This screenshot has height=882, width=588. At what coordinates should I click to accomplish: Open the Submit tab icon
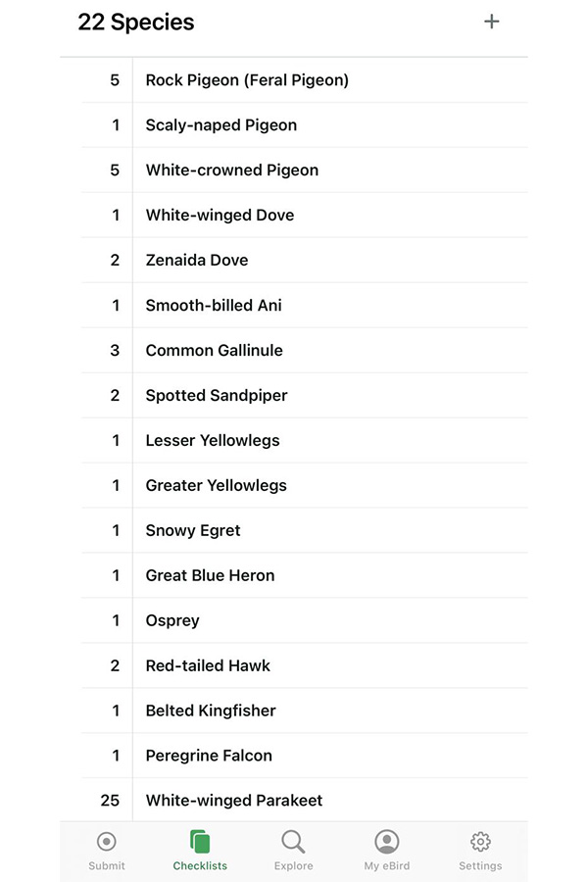(x=107, y=842)
